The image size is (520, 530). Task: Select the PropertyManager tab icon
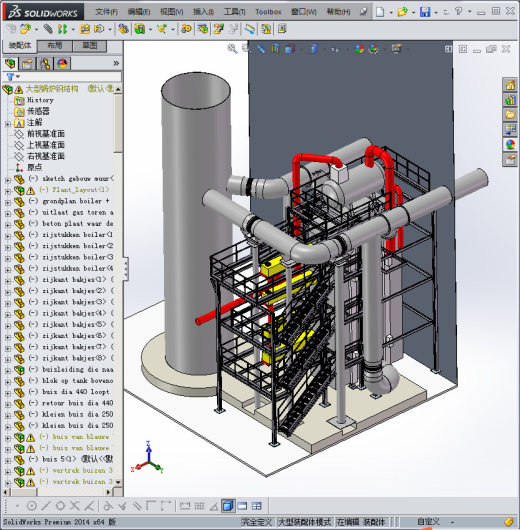(27, 63)
